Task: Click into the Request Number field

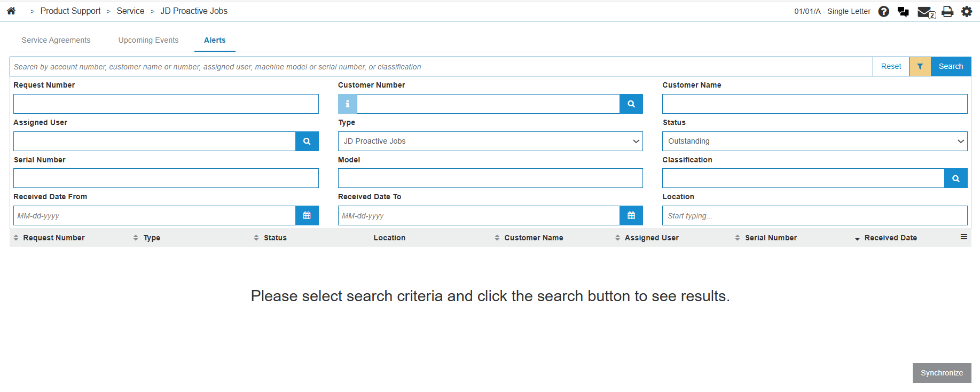Action: tap(166, 104)
